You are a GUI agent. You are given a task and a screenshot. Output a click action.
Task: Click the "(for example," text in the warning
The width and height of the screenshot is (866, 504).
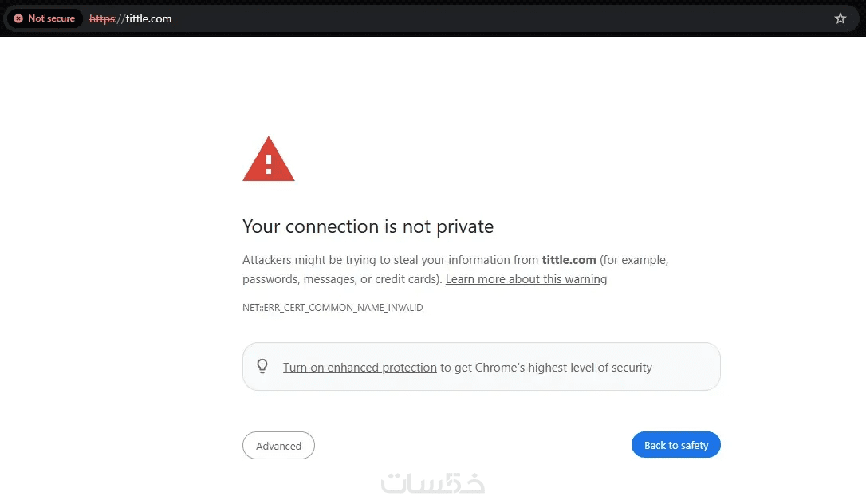coord(634,260)
